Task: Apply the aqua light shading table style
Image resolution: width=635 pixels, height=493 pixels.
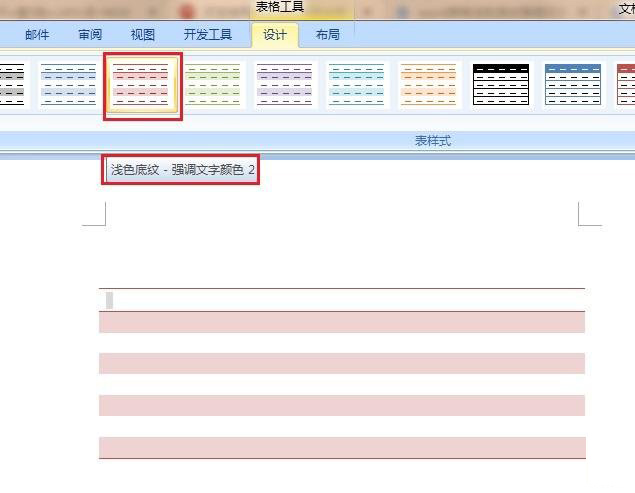Action: tap(356, 85)
